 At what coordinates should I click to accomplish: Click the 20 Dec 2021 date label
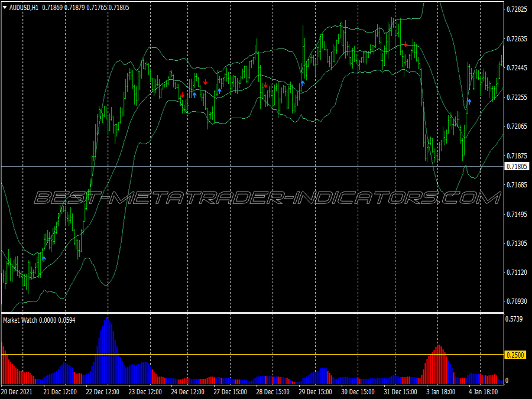click(x=17, y=392)
